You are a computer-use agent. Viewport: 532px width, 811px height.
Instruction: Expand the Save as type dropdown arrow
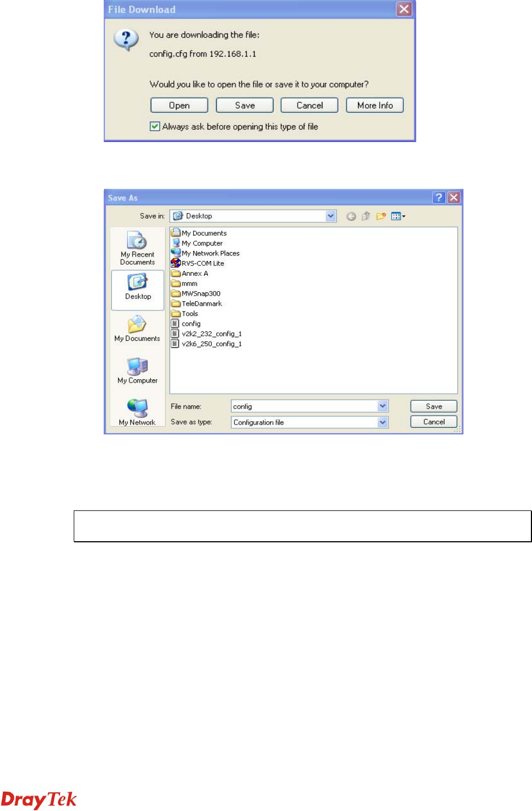pos(382,422)
